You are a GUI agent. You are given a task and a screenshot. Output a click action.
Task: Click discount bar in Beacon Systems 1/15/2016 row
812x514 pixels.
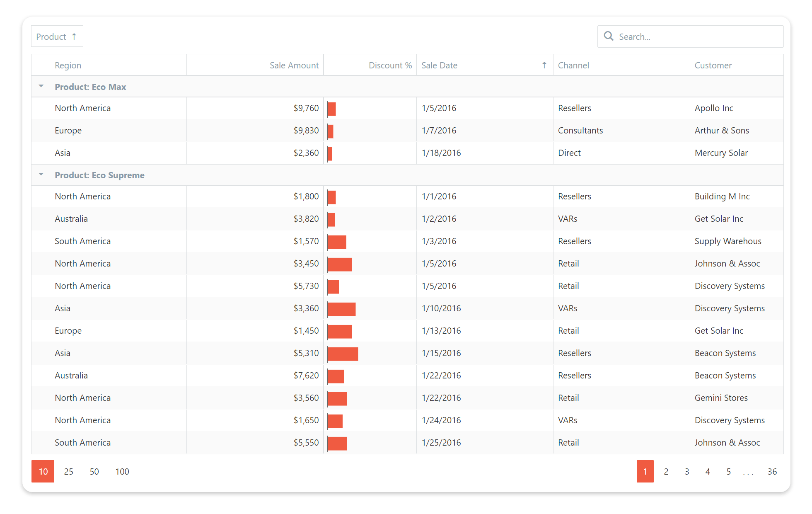point(343,354)
